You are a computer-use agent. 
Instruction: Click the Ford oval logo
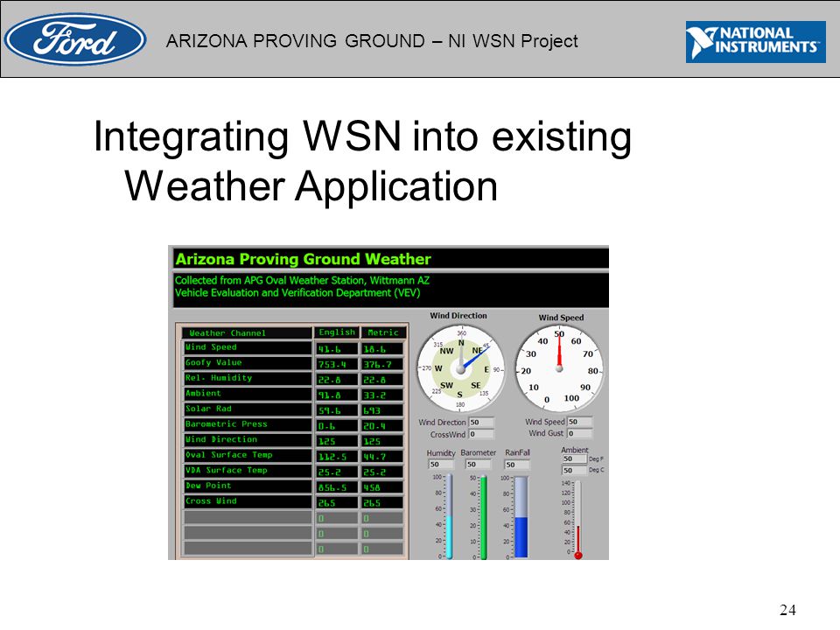pyautogui.click(x=74, y=39)
